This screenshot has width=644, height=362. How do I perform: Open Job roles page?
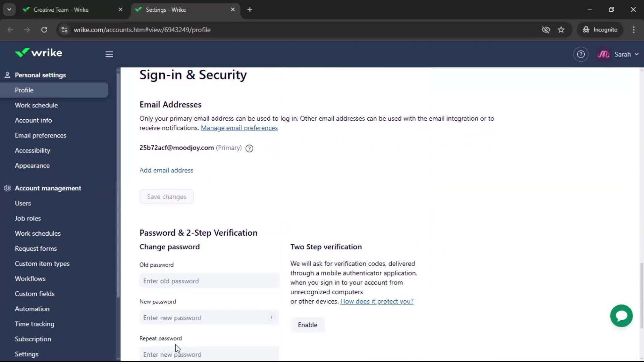28,219
